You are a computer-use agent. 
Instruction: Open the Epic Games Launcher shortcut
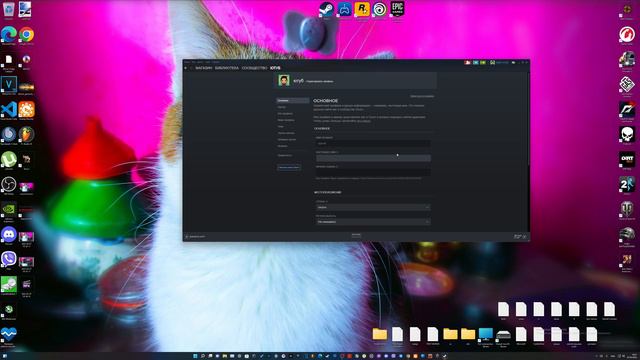coord(398,9)
